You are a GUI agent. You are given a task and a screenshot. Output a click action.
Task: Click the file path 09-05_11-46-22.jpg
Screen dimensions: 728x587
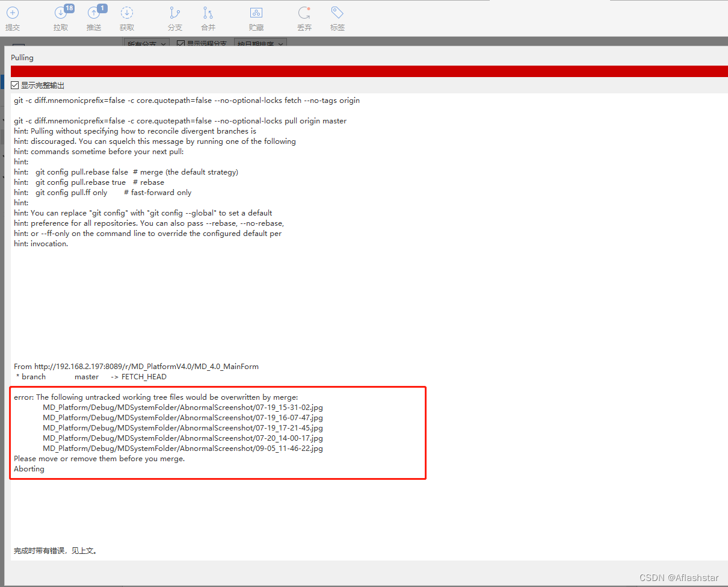[183, 448]
